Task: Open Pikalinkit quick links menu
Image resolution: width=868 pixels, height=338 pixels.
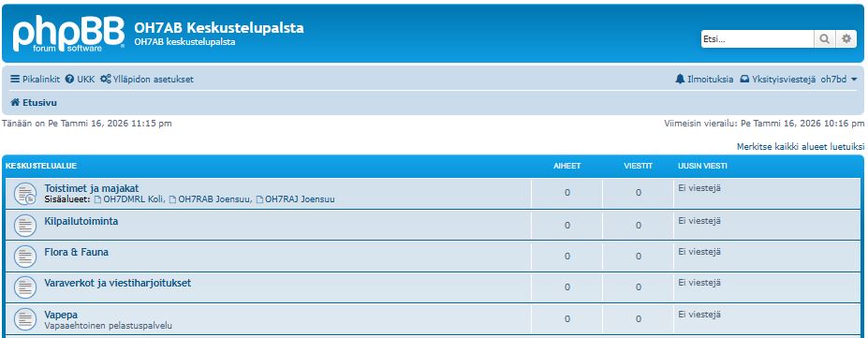Action: pos(36,79)
